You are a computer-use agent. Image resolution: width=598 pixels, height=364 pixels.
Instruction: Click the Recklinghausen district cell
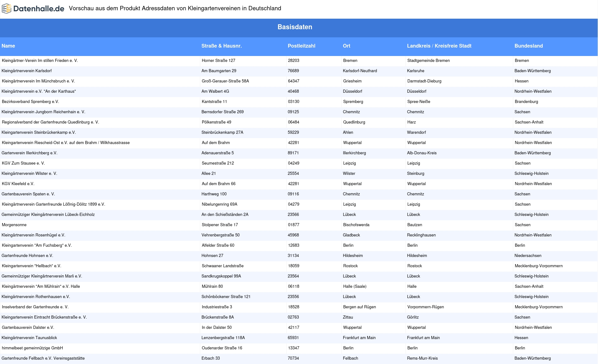421,235
